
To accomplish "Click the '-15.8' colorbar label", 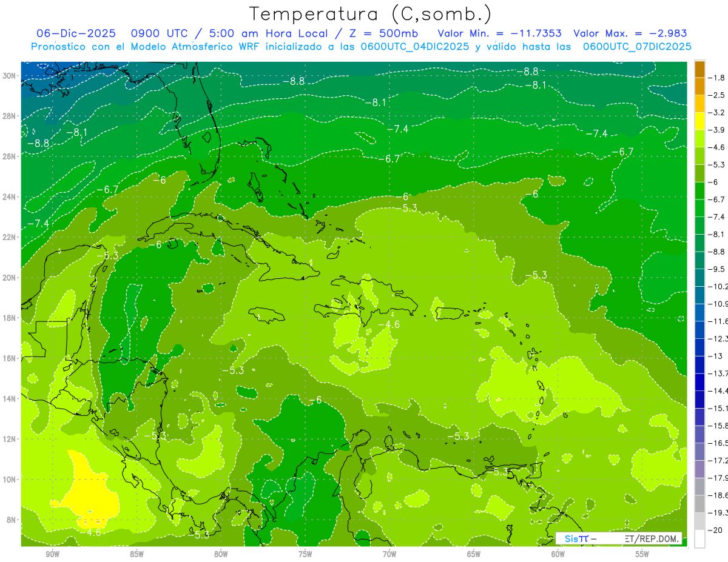I will pos(719,426).
